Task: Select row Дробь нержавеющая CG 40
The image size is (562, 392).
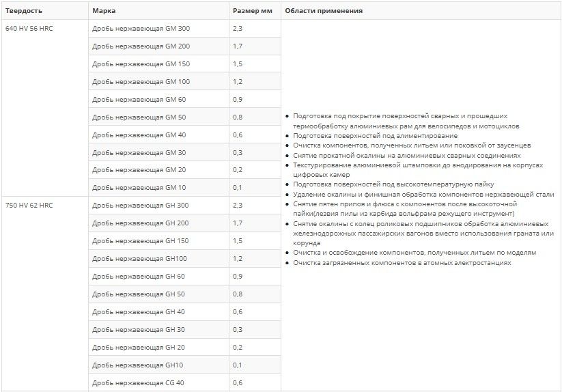Action: [184, 382]
